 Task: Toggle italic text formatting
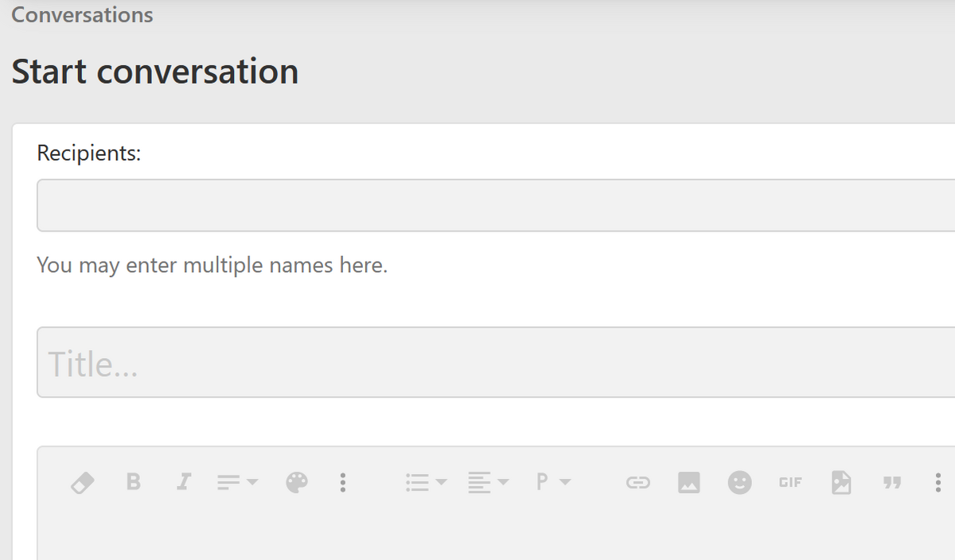tap(184, 482)
